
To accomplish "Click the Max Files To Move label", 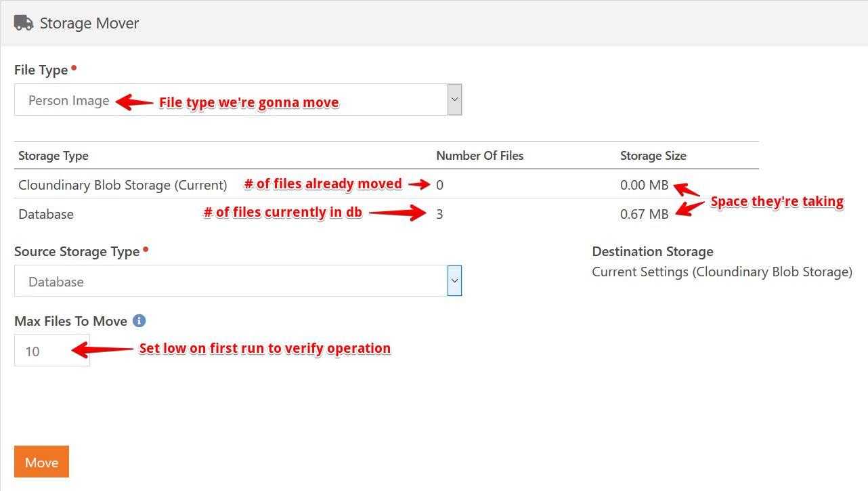I will [71, 322].
